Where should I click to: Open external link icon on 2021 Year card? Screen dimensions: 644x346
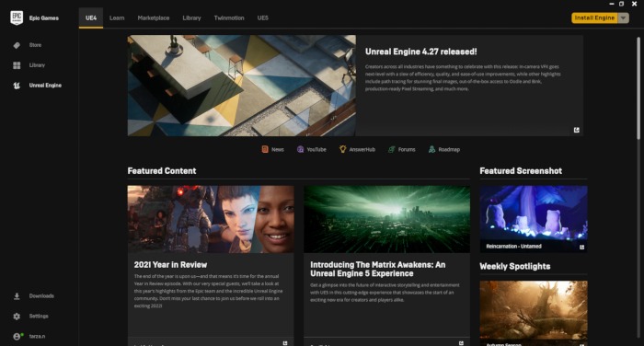(285, 342)
